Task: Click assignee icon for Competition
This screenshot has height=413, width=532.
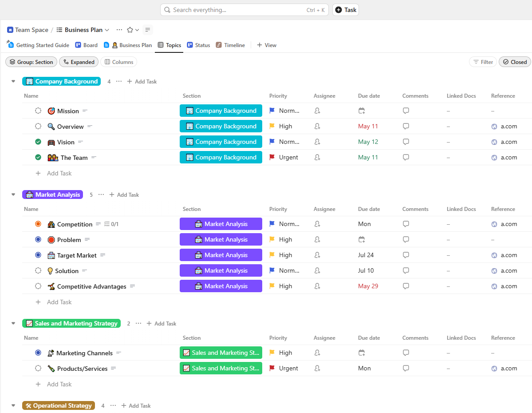Action: click(x=317, y=224)
